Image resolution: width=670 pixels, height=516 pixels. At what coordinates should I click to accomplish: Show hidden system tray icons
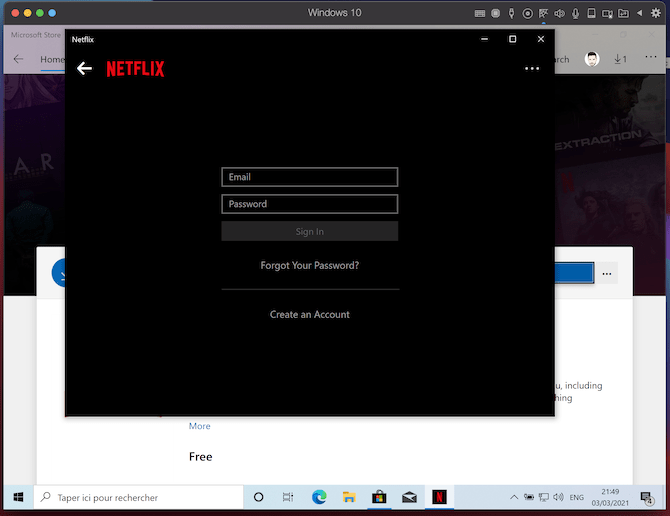(x=514, y=497)
